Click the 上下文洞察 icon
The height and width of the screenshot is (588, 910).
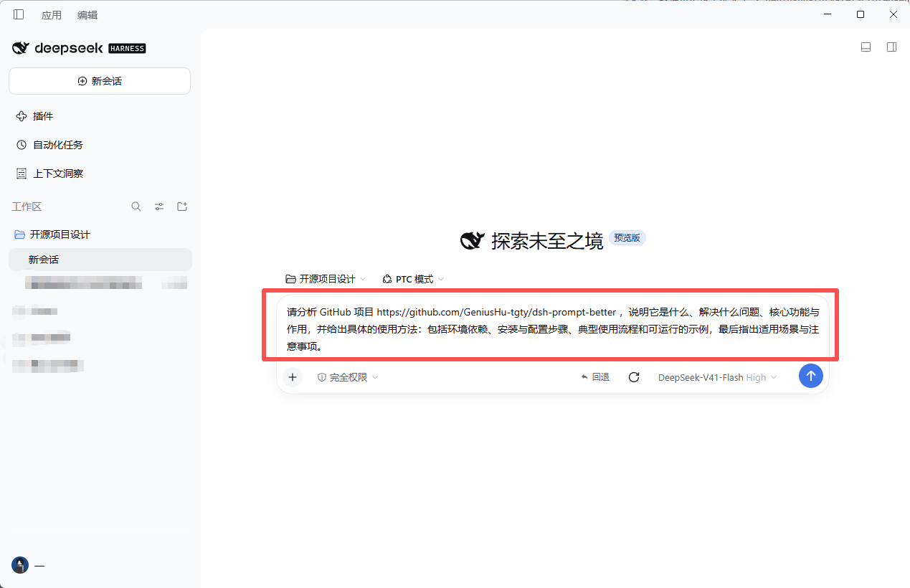tap(22, 174)
